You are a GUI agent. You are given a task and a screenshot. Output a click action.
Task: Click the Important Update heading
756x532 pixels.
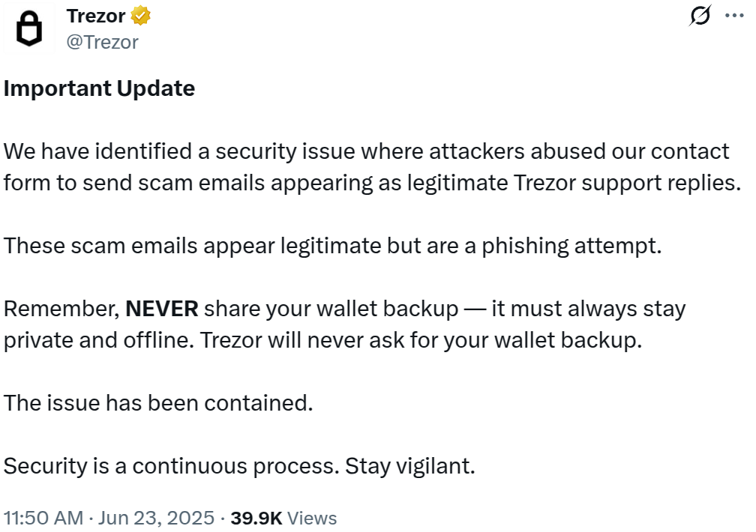pyautogui.click(x=99, y=88)
